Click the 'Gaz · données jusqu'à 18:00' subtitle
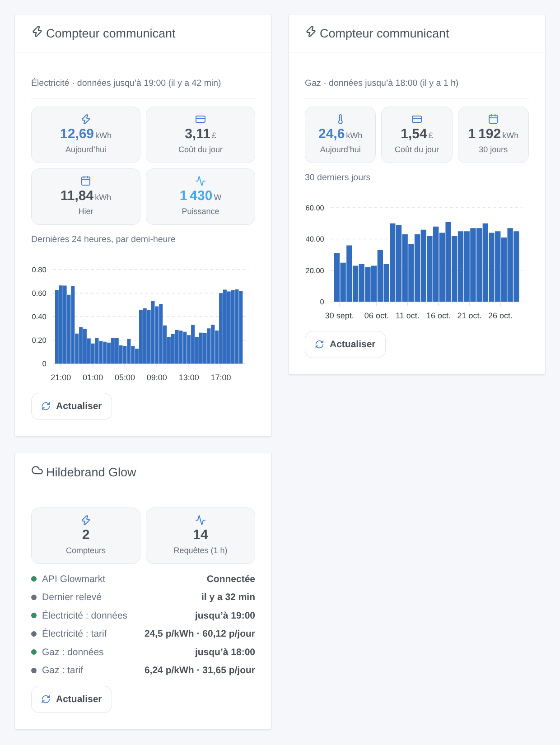 (382, 83)
